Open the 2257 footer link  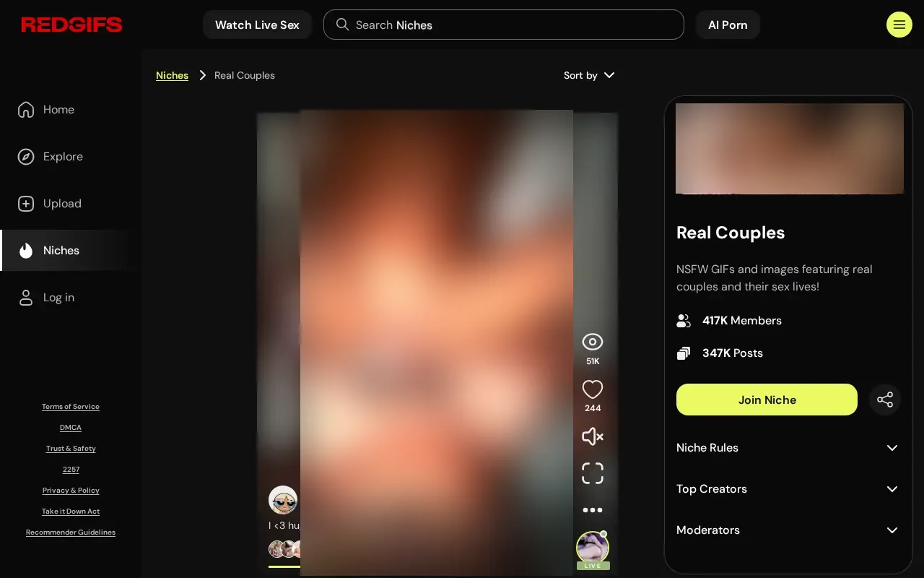[71, 470]
